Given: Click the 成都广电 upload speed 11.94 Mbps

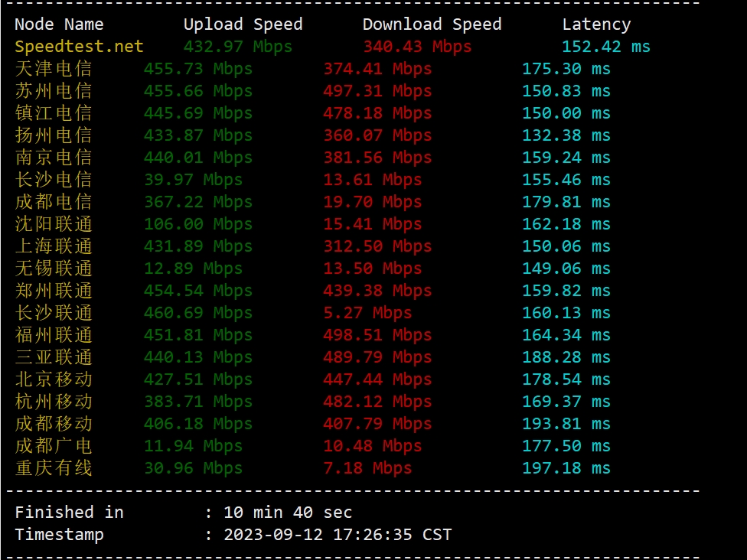Looking at the screenshot, I should click(x=193, y=446).
